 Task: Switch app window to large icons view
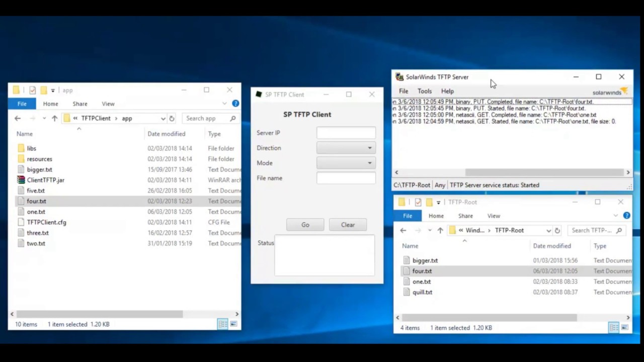pyautogui.click(x=233, y=324)
